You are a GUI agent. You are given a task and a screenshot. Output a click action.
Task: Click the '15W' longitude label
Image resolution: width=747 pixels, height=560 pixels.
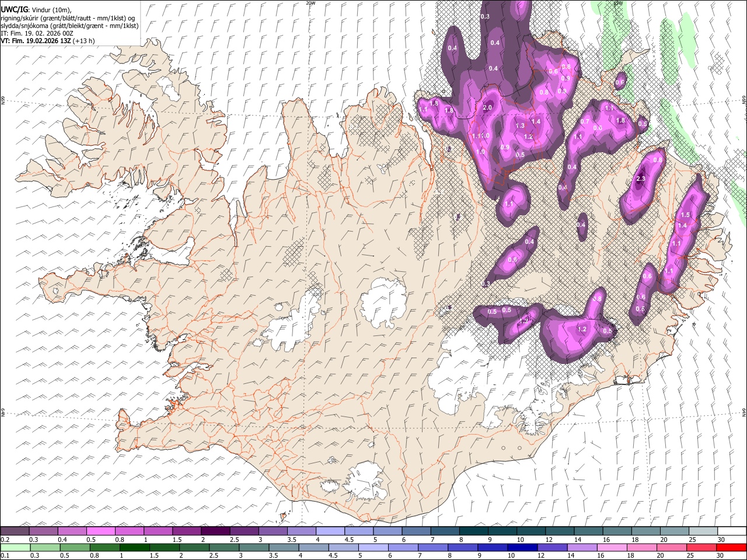click(617, 2)
